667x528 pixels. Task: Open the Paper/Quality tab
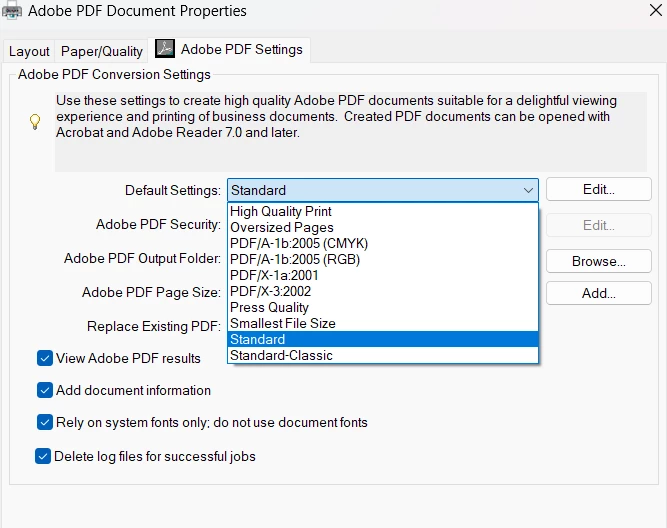[x=102, y=51]
